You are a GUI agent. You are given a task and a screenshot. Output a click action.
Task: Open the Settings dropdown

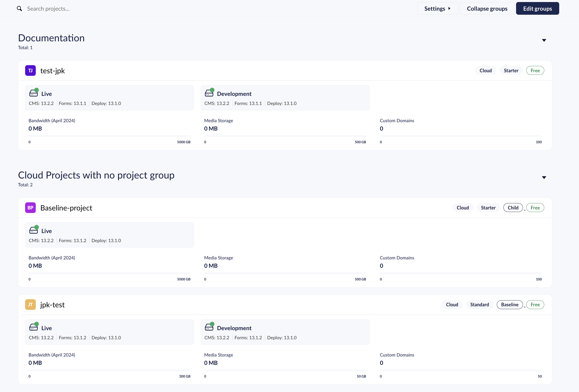(x=438, y=8)
